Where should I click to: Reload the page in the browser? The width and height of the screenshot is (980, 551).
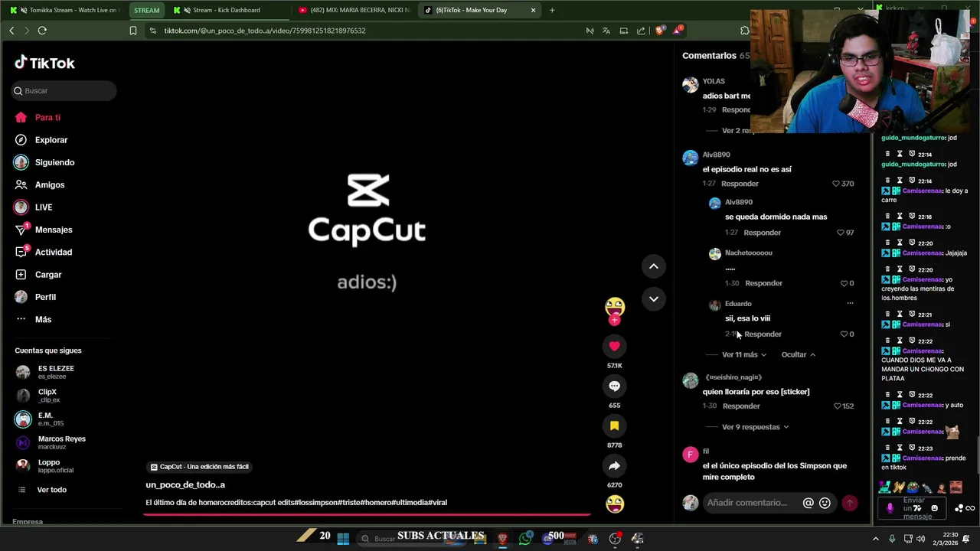click(42, 31)
